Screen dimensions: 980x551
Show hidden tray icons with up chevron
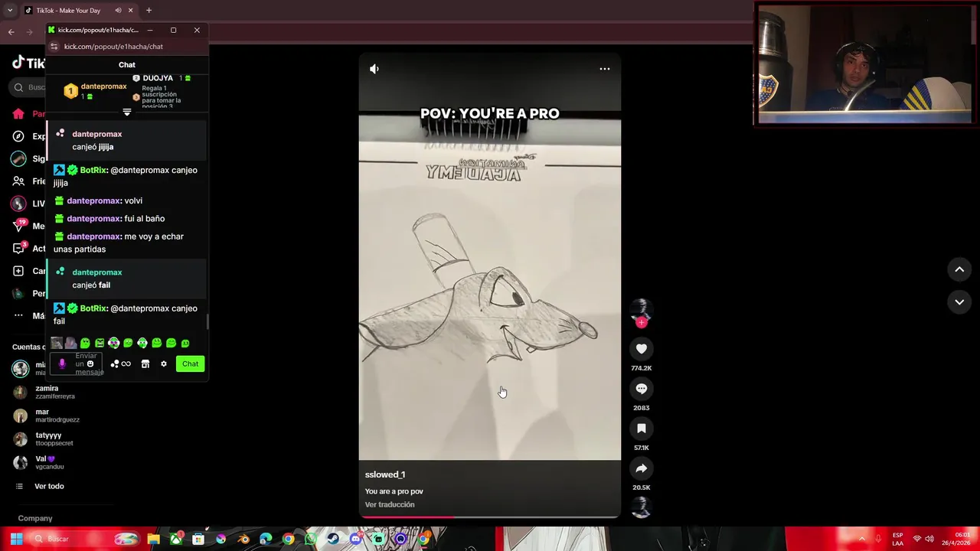point(862,539)
